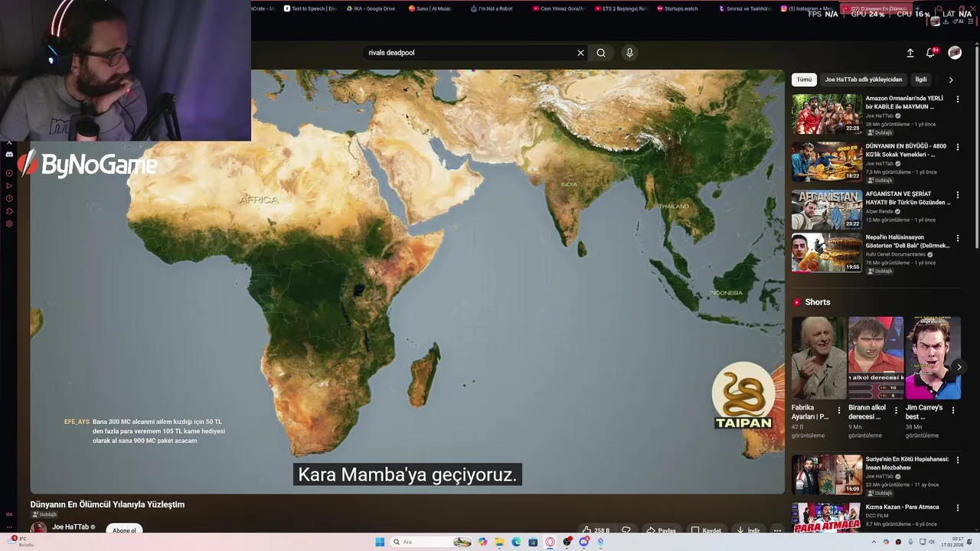Open File Explorer from the taskbar
This screenshot has width=980, height=551.
pyautogui.click(x=499, y=542)
